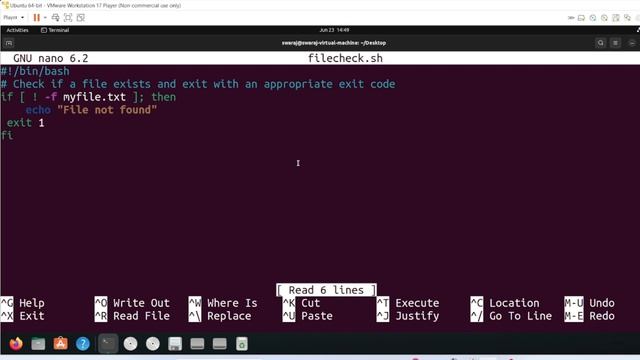640x360 pixels.
Task: Open the second disc drive in the dock
Action: 153,344
